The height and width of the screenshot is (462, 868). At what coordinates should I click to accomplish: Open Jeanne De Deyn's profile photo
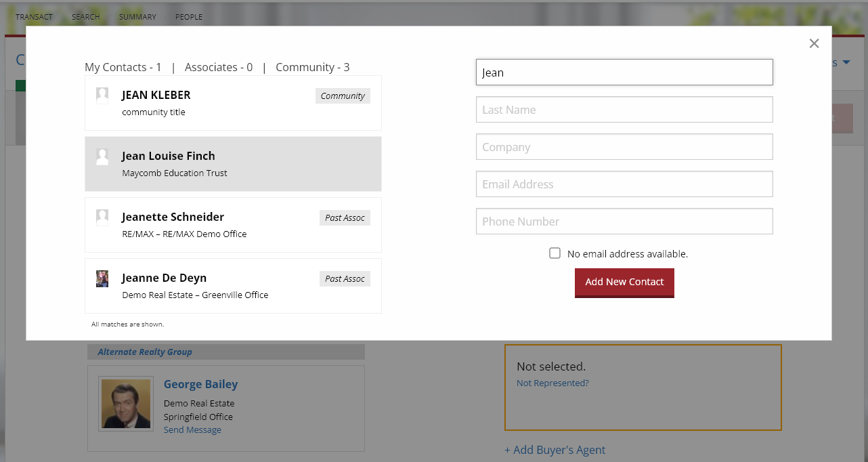(102, 278)
